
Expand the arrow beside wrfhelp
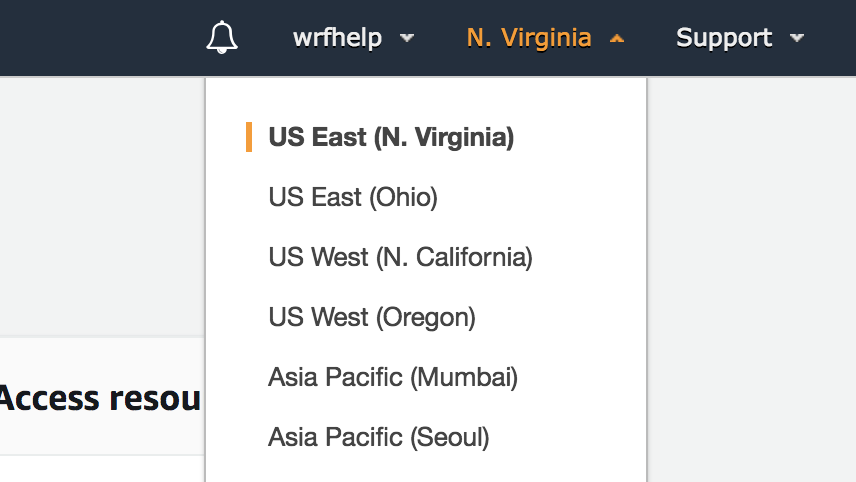[406, 39]
